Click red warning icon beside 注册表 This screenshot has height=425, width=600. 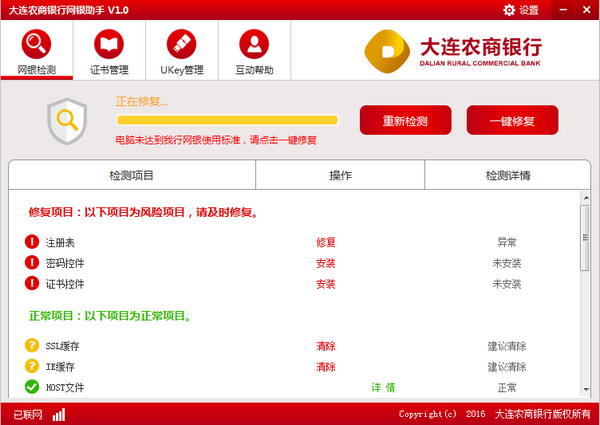point(32,242)
